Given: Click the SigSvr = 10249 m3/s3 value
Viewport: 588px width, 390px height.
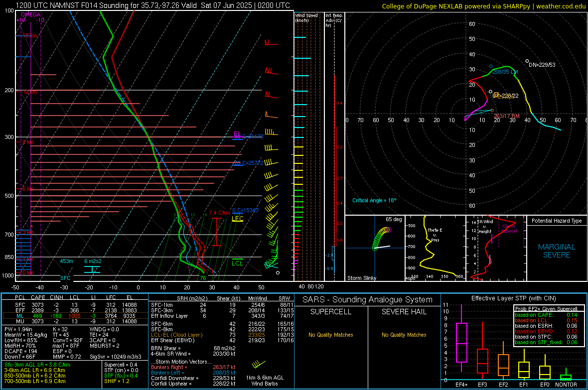Looking at the screenshot, I should pos(116,357).
